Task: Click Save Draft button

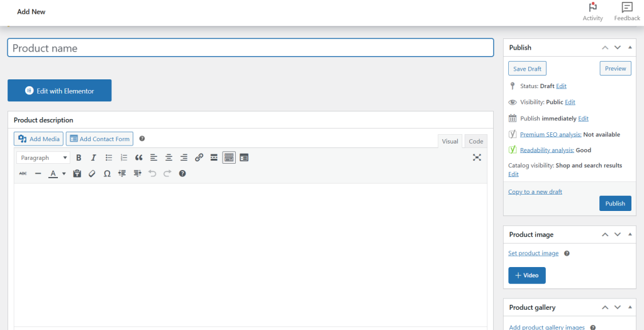Action: point(528,69)
